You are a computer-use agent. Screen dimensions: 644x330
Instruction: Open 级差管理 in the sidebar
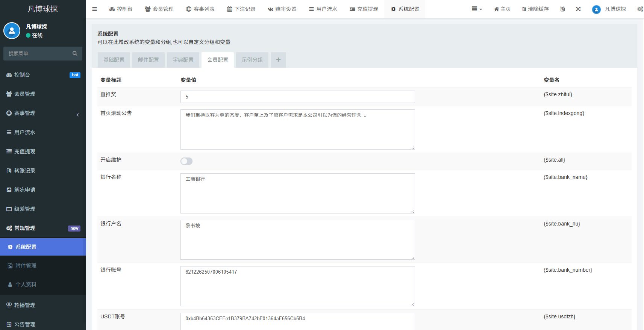coord(43,209)
